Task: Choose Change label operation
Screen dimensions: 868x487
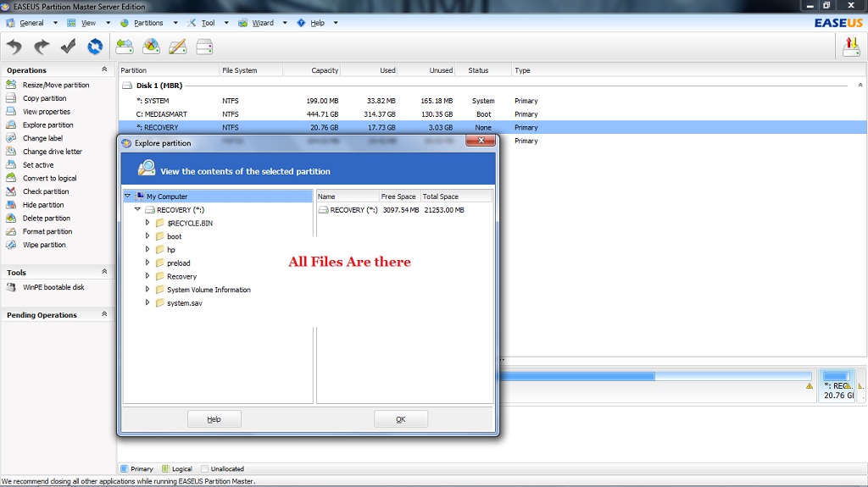Action: [42, 138]
